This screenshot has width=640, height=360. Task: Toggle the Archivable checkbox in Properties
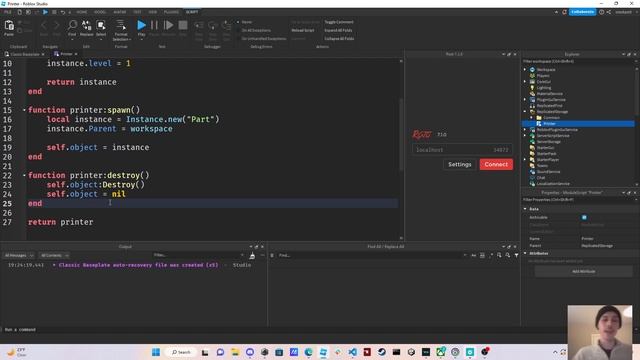(x=584, y=218)
